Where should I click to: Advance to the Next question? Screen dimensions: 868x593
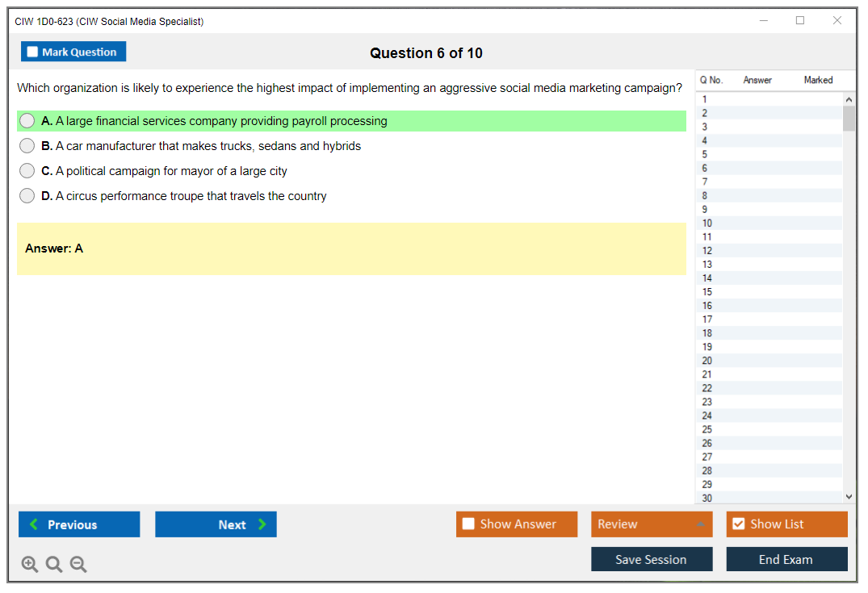(x=216, y=524)
